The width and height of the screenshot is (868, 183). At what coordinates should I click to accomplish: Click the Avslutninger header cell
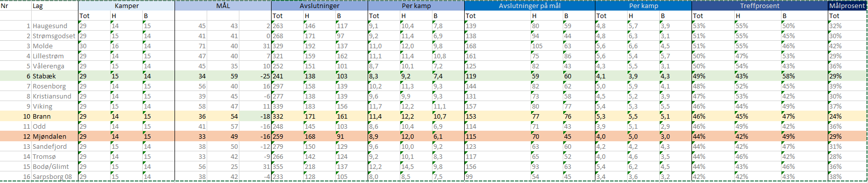319,6
